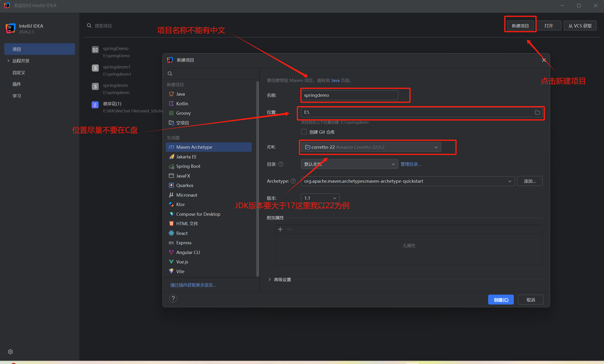
Task: Open the 版本 1.1 dropdown
Action: 320,198
